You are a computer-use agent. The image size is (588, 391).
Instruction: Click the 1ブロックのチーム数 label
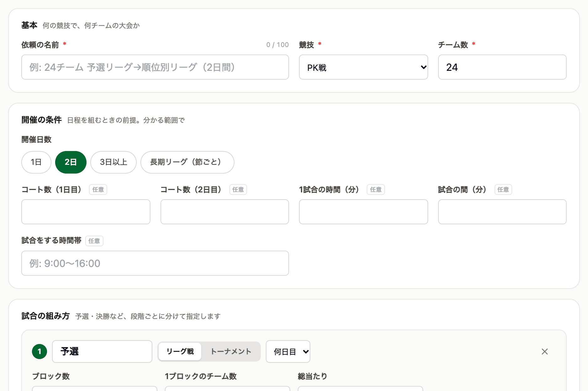(x=201, y=376)
